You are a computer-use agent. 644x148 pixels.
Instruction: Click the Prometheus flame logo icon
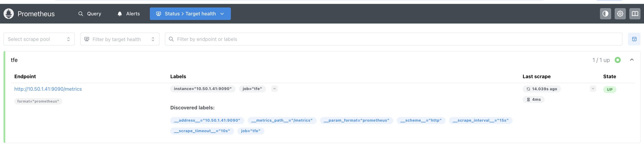point(9,14)
